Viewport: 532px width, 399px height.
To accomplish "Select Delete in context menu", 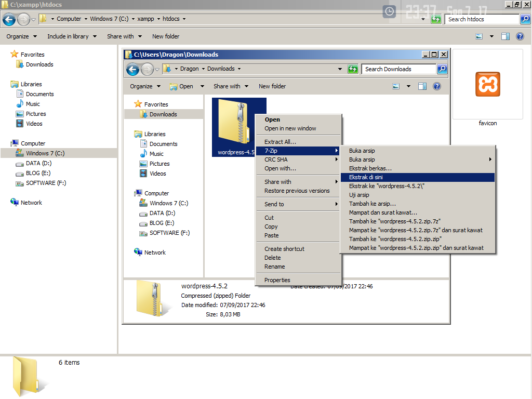I will coord(298,258).
